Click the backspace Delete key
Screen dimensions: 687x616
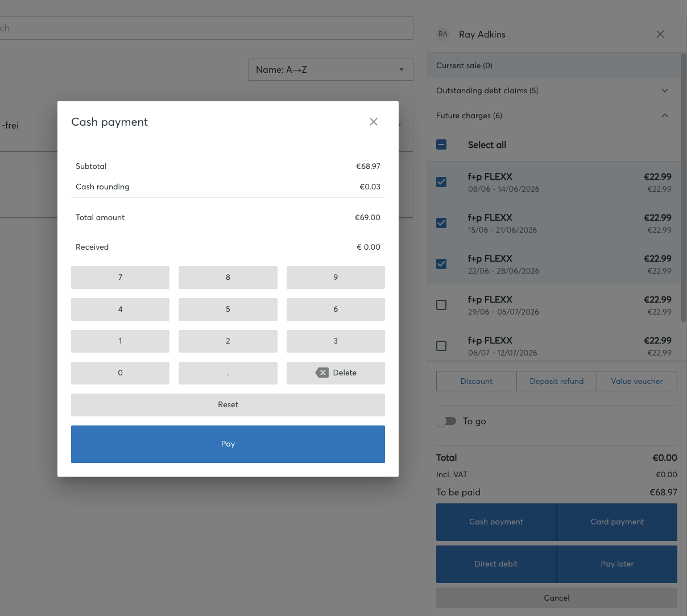pyautogui.click(x=336, y=373)
